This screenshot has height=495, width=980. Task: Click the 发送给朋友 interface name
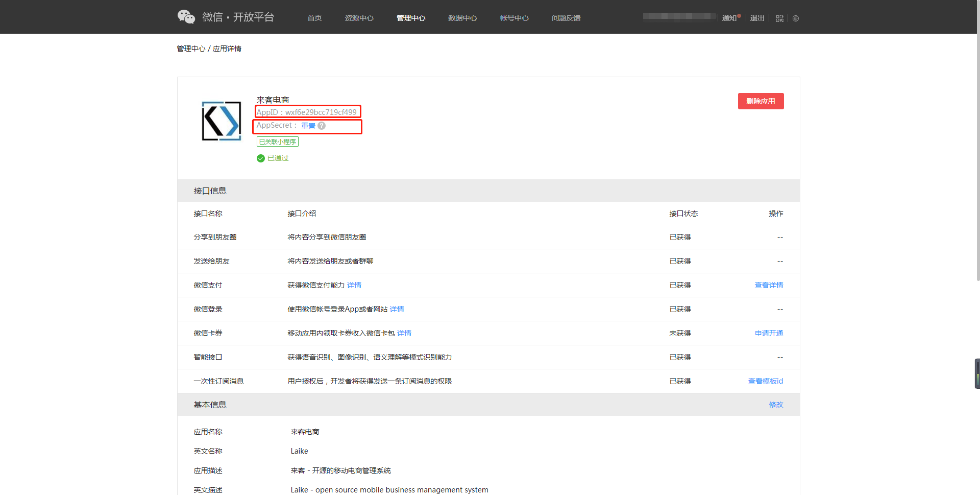tap(211, 261)
